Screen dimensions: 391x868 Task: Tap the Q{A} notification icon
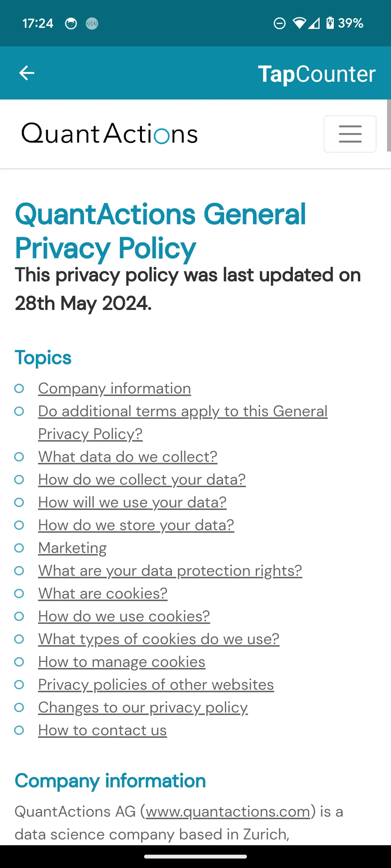pyautogui.click(x=92, y=24)
